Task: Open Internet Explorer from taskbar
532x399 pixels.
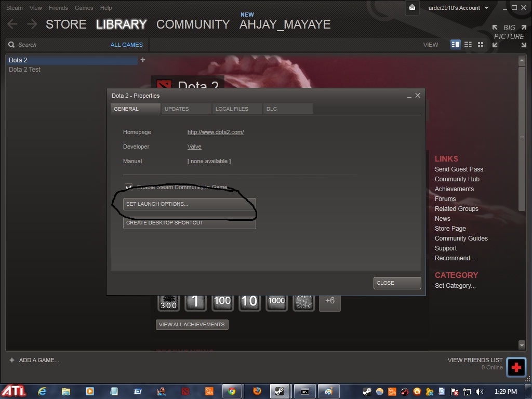Action: point(42,392)
